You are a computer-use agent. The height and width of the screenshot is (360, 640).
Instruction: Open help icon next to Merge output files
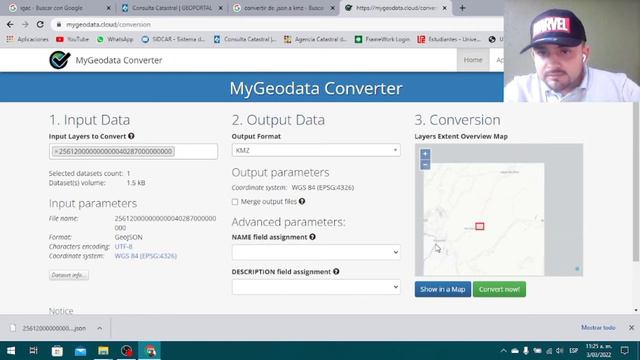[x=302, y=201]
